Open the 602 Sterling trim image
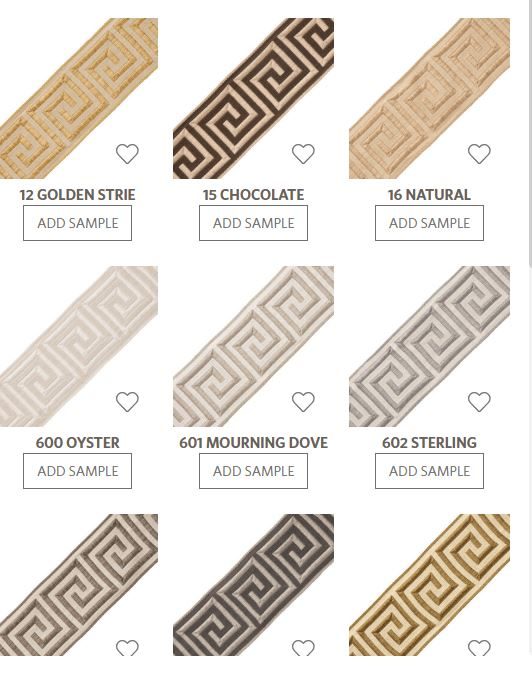 (x=429, y=346)
